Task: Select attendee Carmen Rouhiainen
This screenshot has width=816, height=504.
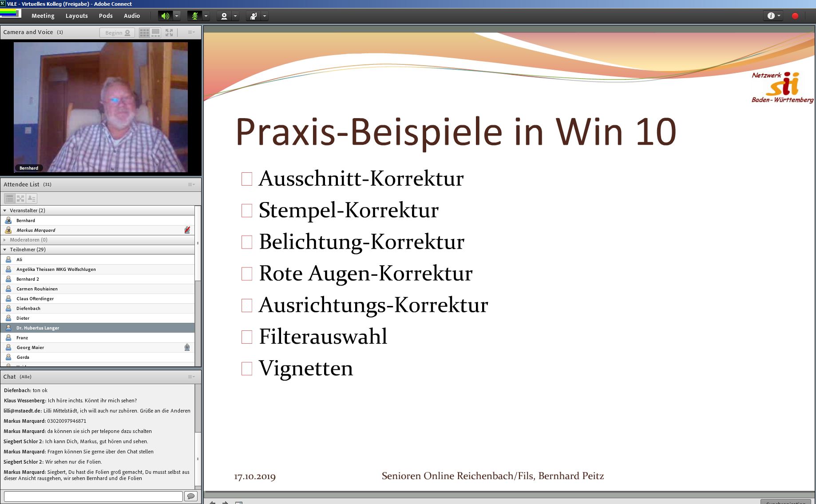Action: tap(98, 289)
